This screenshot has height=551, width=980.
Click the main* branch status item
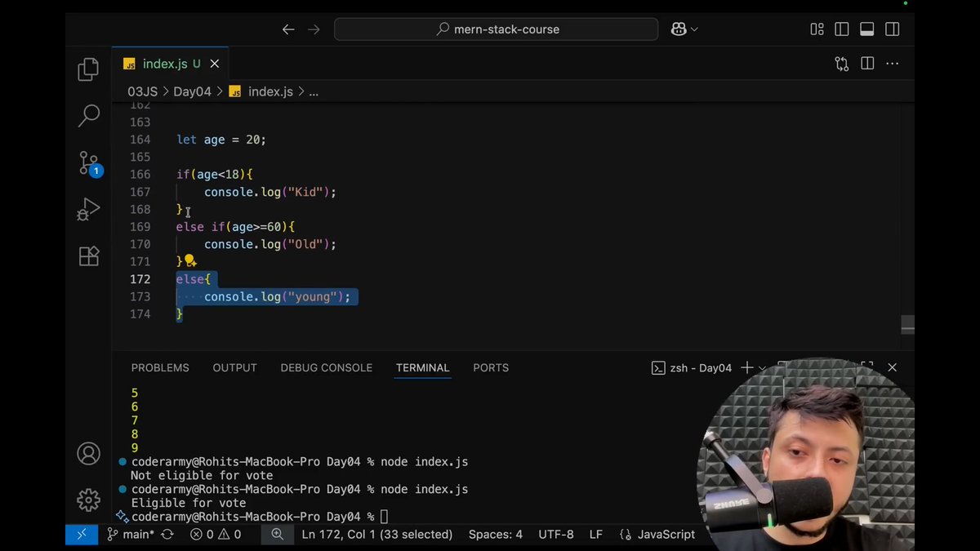pos(131,535)
